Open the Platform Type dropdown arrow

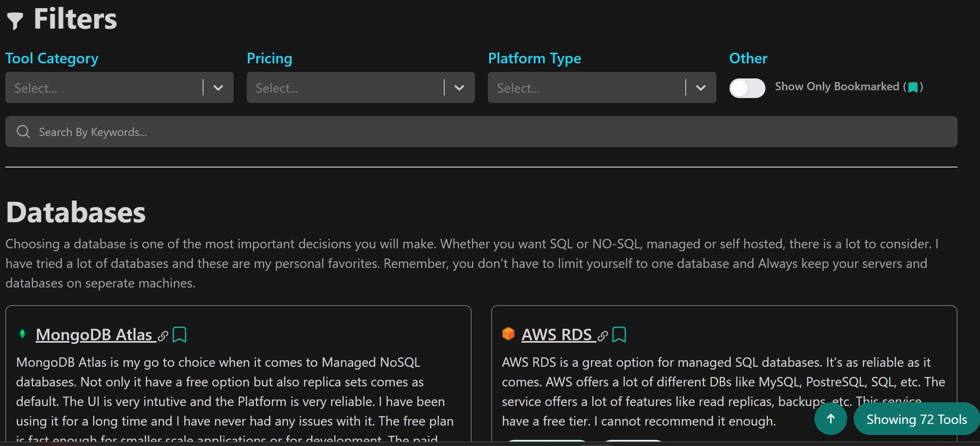[x=701, y=88]
